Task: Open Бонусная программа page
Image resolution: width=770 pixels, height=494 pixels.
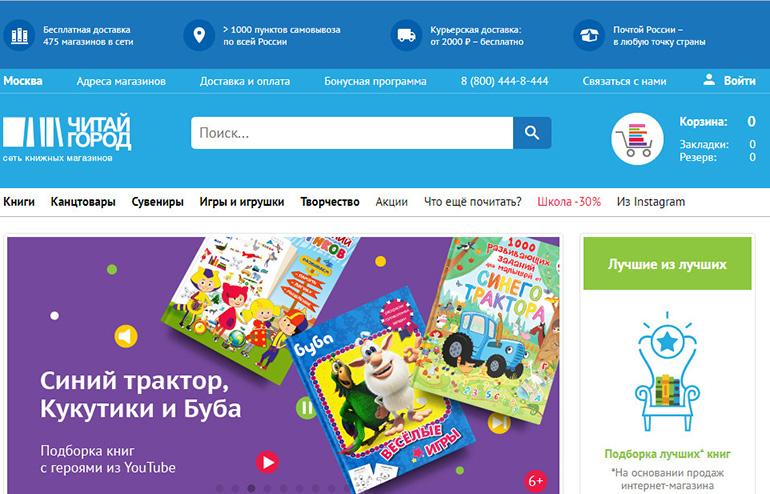Action: (375, 81)
